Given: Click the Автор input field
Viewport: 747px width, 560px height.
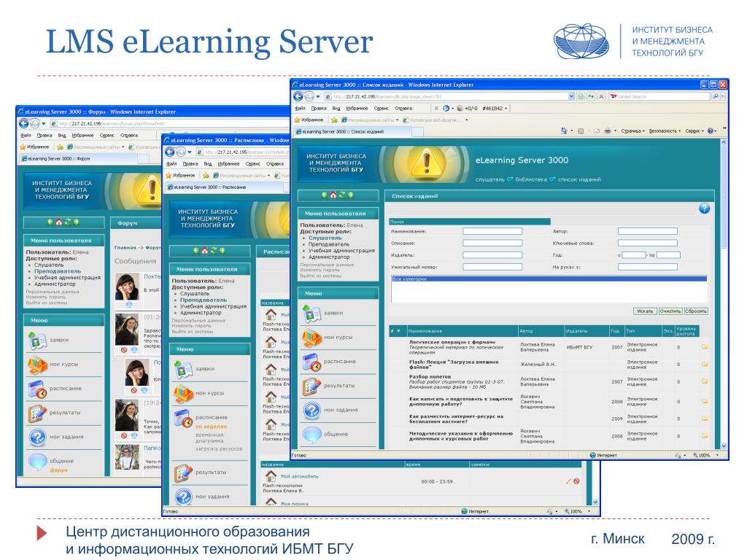Looking at the screenshot, I should (x=648, y=231).
